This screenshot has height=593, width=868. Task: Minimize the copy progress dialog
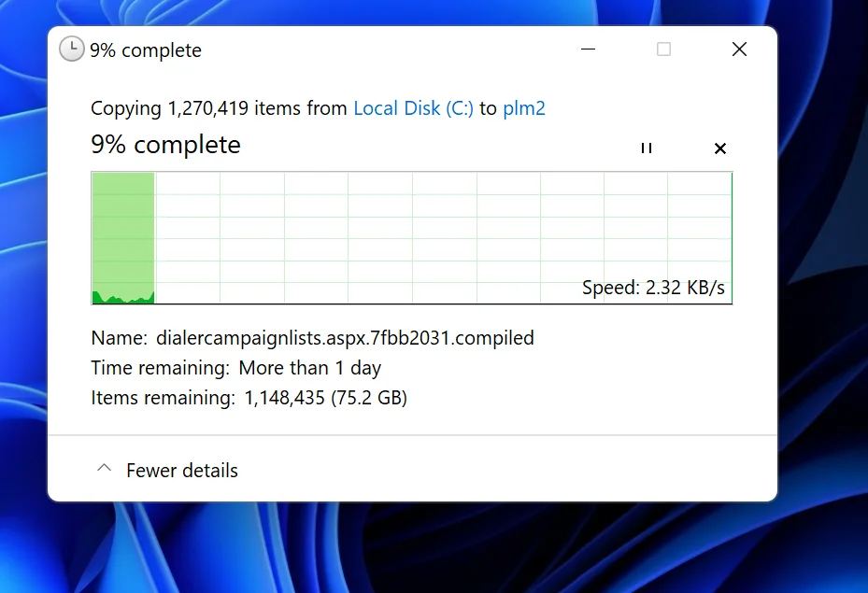[x=588, y=49]
